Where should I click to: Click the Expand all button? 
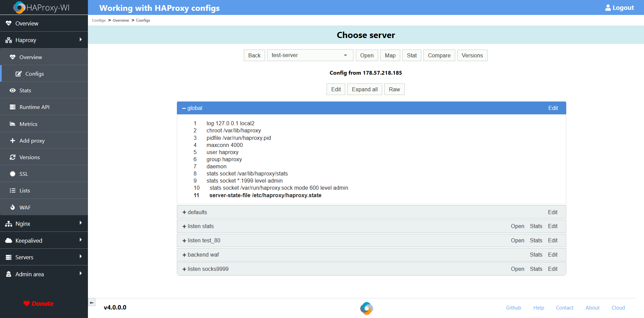pos(365,89)
